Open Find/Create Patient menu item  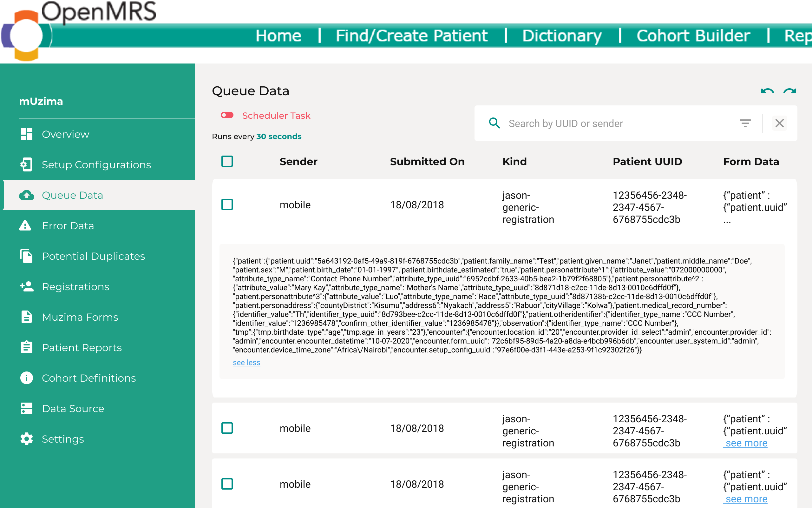pos(412,36)
